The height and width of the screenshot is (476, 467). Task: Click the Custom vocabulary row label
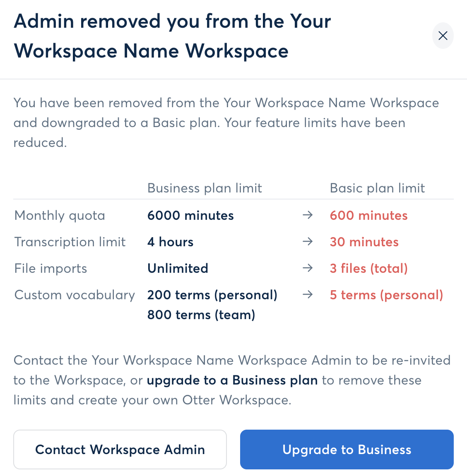tap(75, 294)
